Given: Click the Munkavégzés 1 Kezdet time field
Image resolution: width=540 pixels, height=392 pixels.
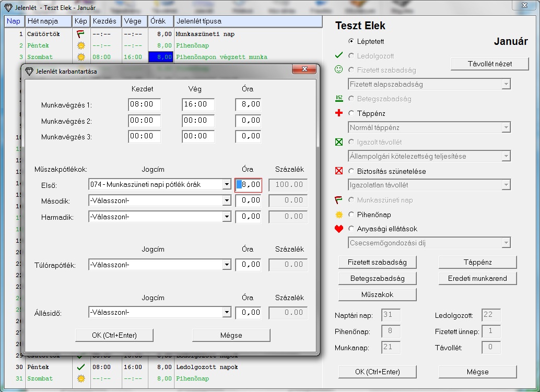Looking at the screenshot, I should click(144, 104).
